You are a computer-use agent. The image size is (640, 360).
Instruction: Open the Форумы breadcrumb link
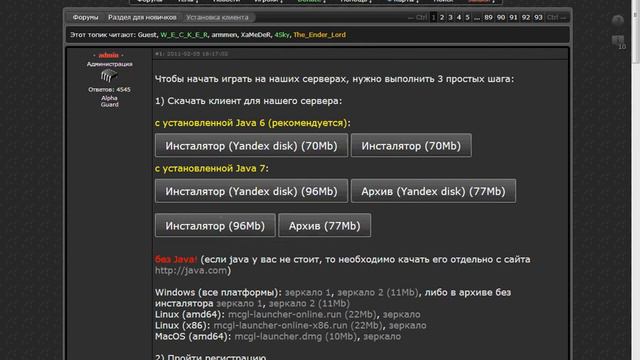(x=85, y=18)
